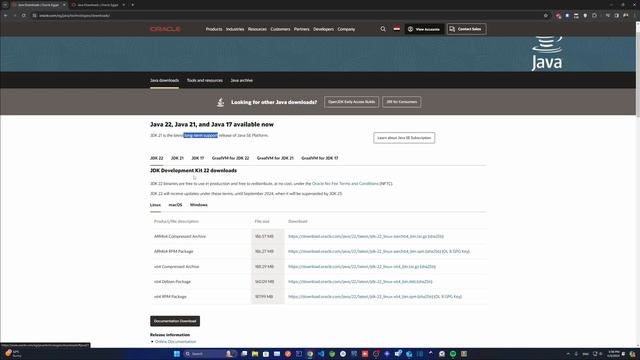
Task: Open Spotify from the taskbar
Action: pos(453,353)
